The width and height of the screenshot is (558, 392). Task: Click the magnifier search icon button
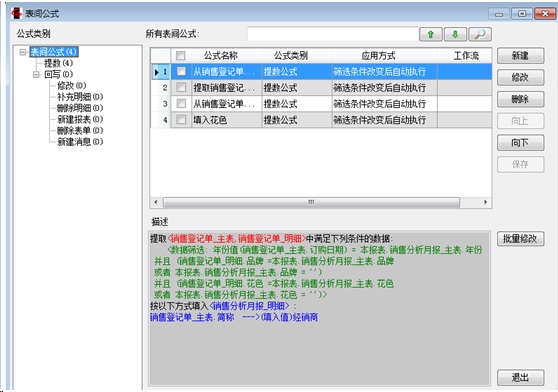(480, 35)
